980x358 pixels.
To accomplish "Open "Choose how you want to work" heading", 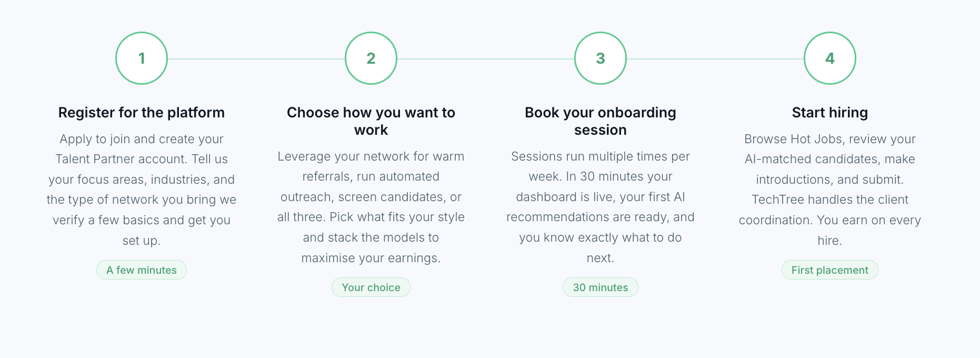I will [x=371, y=121].
